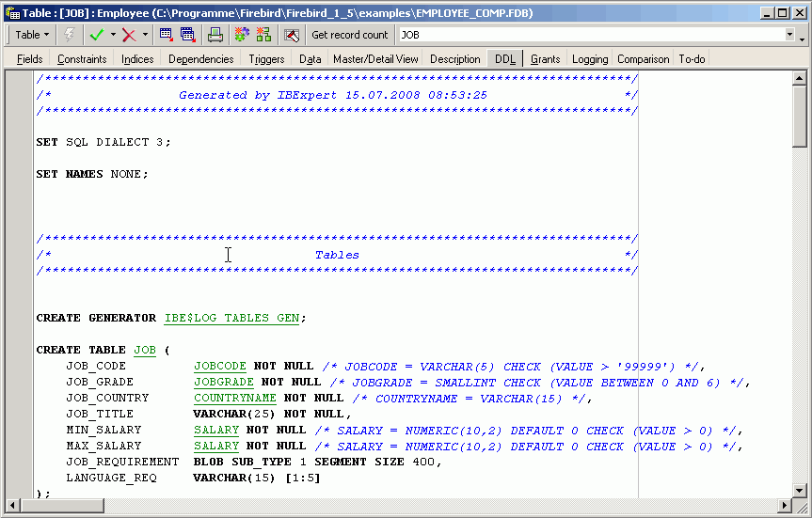Click the JOBCODE domain link
The height and width of the screenshot is (518, 812).
(x=220, y=366)
